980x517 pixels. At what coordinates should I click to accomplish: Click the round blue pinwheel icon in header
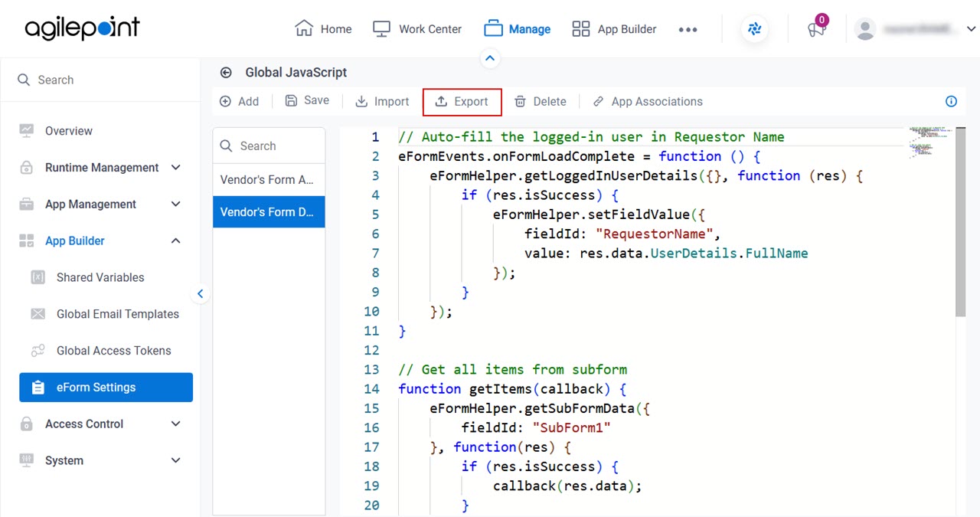tap(755, 29)
